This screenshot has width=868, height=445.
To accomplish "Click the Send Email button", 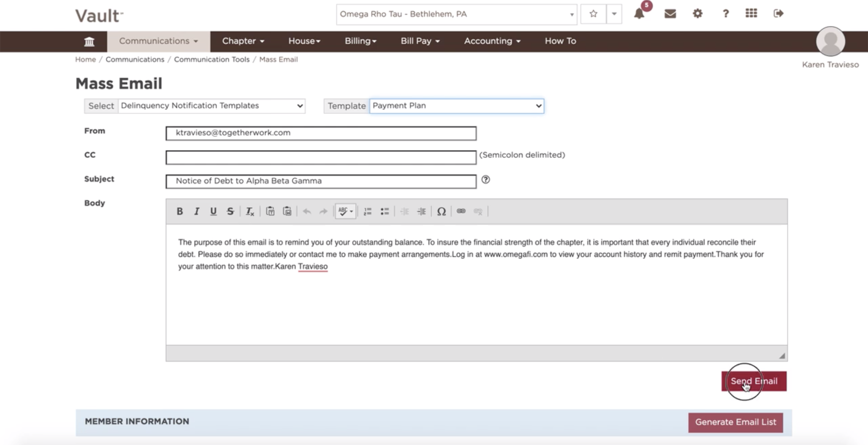I will point(754,381).
